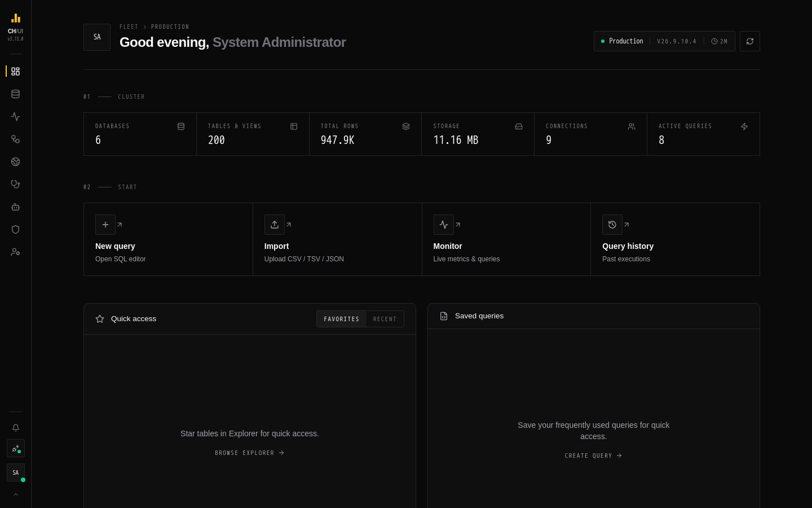Open the database explorer icon in the sidebar

click(16, 94)
